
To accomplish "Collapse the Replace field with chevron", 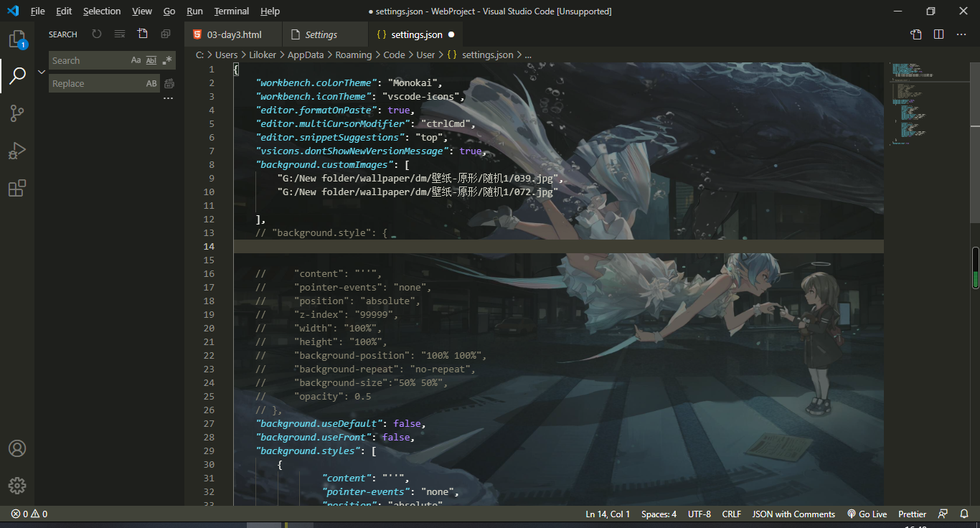I will tap(42, 72).
